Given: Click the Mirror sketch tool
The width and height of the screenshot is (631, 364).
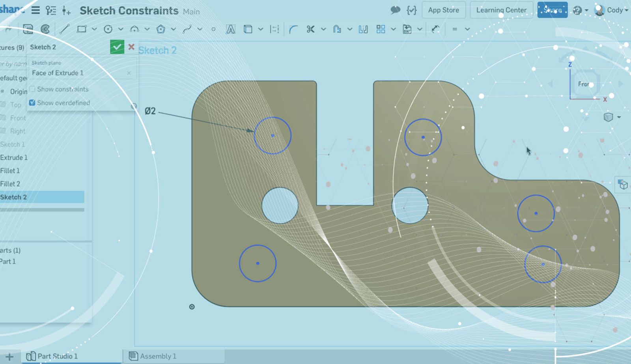Looking at the screenshot, I should point(363,29).
